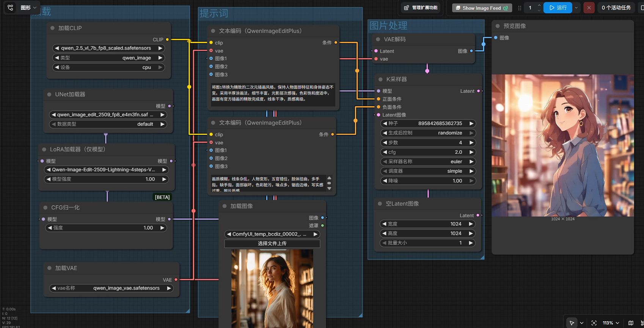
Task: Increase the run batch count with the up arrow
Action: (539, 5)
